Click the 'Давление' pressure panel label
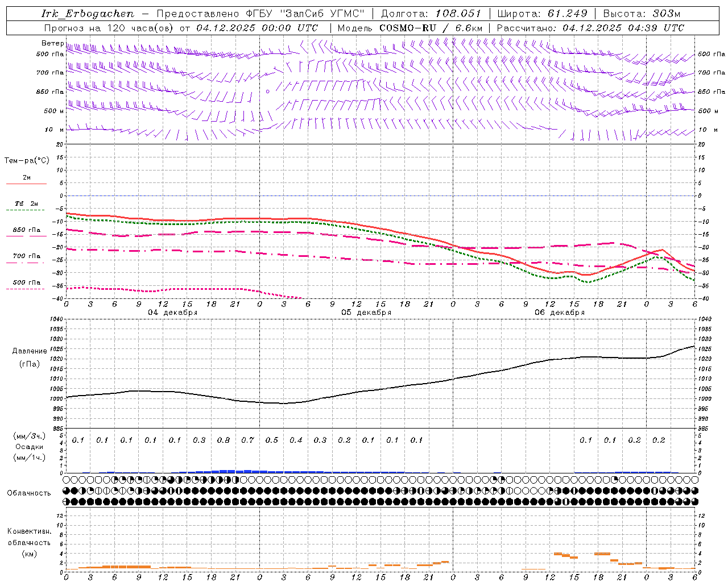The image size is (728, 582). coord(30,351)
